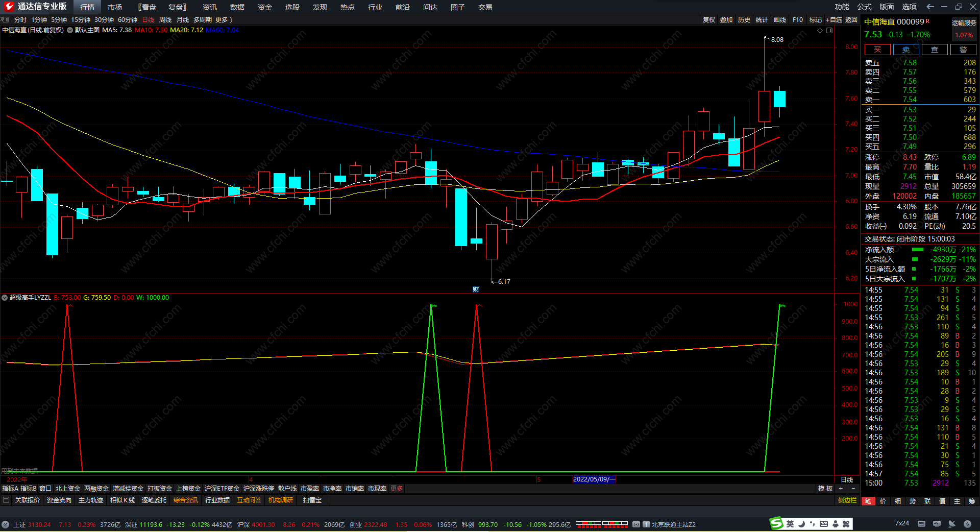
Task: Open the F10 company info button
Action: click(x=798, y=20)
